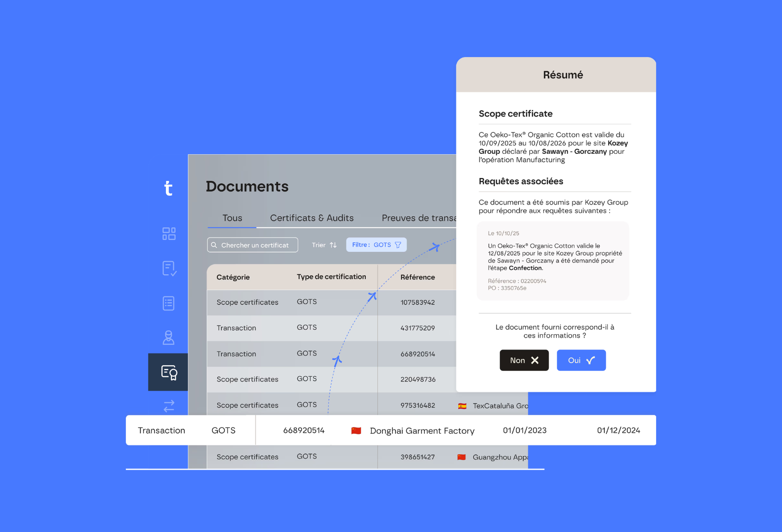Switch to the Tous tab
The height and width of the screenshot is (532, 782).
pyautogui.click(x=232, y=218)
